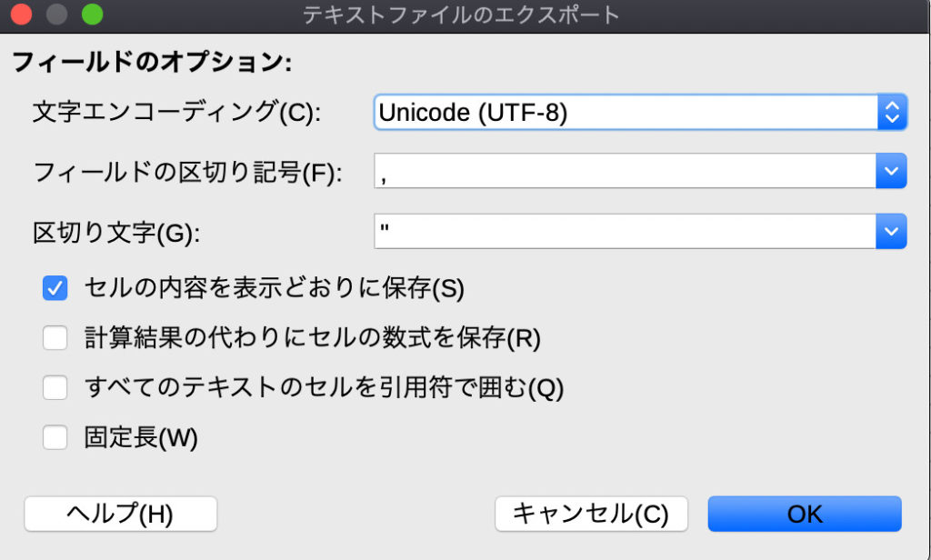Click the 区切り文字 quote character text field
This screenshot has height=560, width=931.
point(624,231)
